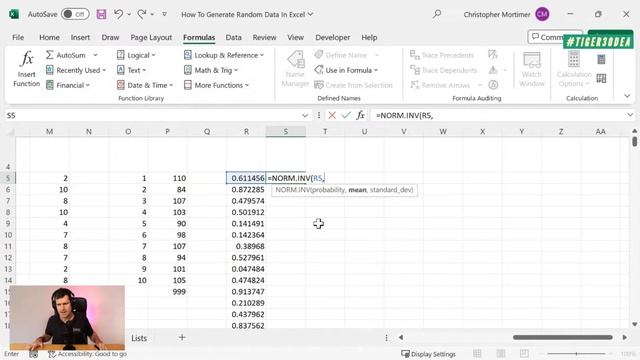Viewport: 640px width, 360px height.
Task: Click Create from Selection
Action: click(353, 85)
